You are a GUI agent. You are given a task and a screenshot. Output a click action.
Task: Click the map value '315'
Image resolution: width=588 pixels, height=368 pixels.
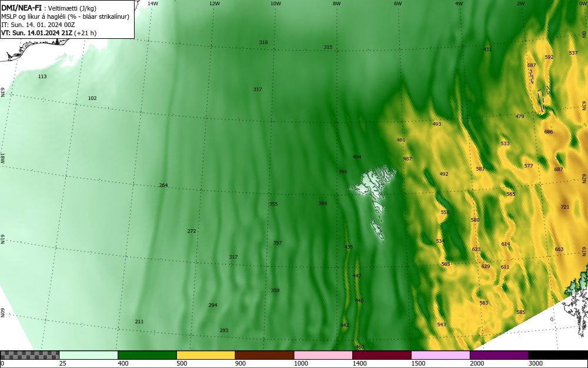pos(328,47)
